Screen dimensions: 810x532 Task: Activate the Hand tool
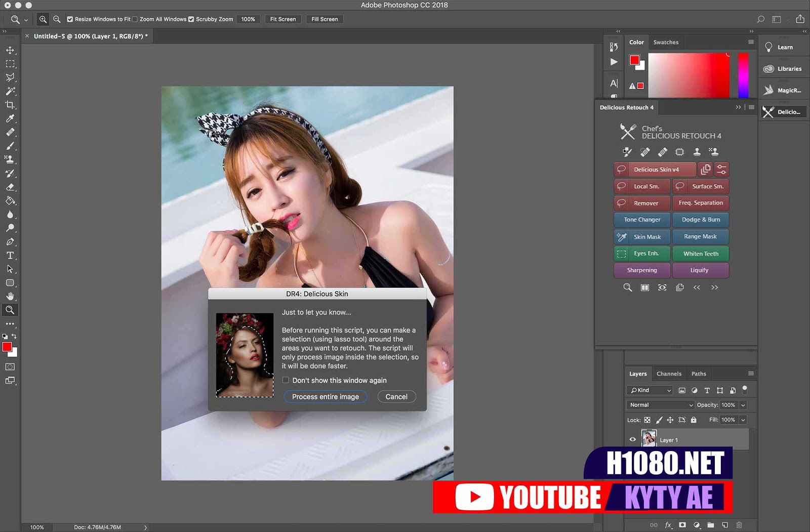10,297
